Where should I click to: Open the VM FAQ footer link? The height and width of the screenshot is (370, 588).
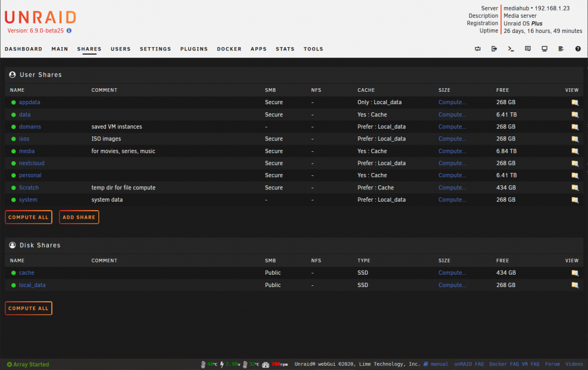click(x=530, y=364)
